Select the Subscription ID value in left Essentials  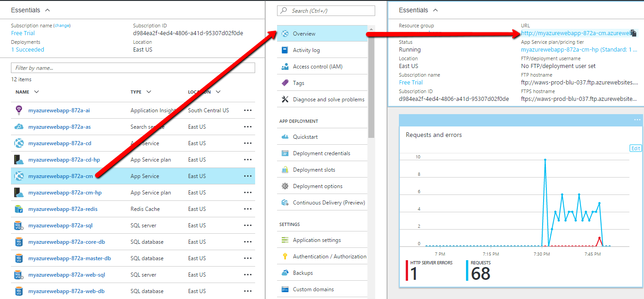pos(188,33)
